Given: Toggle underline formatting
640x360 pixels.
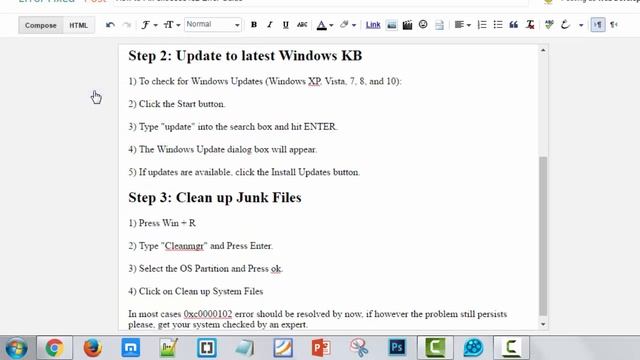Looking at the screenshot, I should point(286,25).
